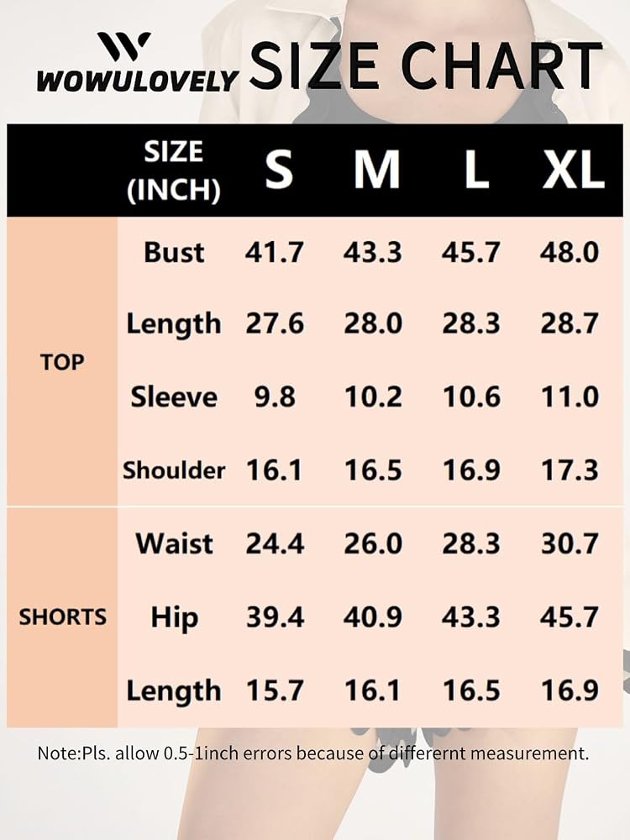Click the Sleeve row label
Image resolution: width=630 pixels, height=840 pixels.
[174, 397]
